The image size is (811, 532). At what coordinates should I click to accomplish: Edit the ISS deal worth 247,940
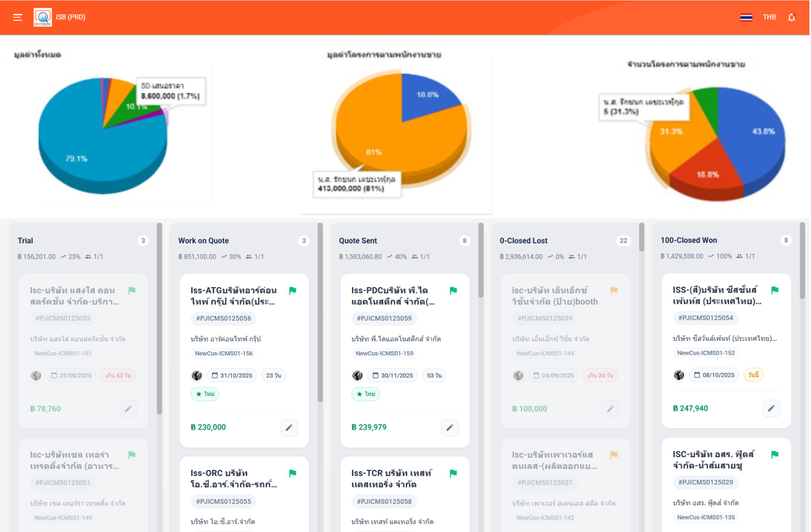[771, 408]
